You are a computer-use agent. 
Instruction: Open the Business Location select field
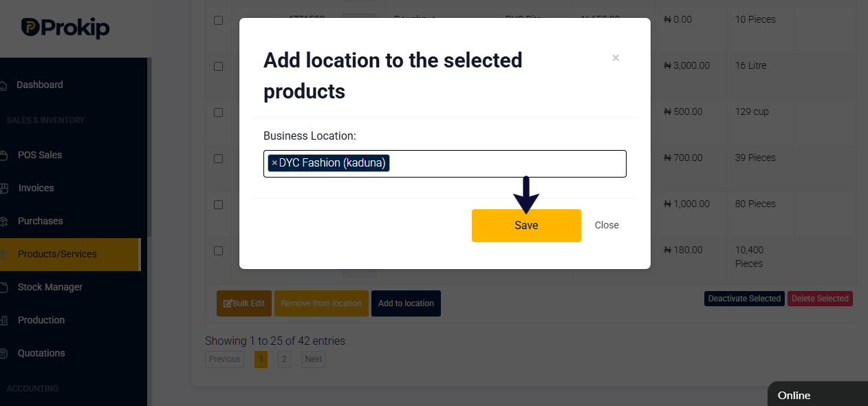click(x=445, y=164)
